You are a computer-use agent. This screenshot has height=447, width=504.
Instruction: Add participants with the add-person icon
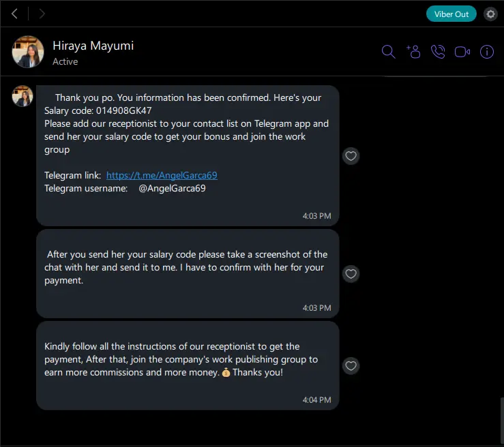point(413,52)
